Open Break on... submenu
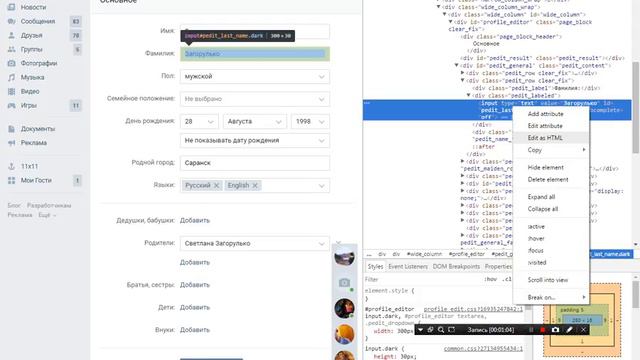This screenshot has width=640, height=360. coord(551,297)
